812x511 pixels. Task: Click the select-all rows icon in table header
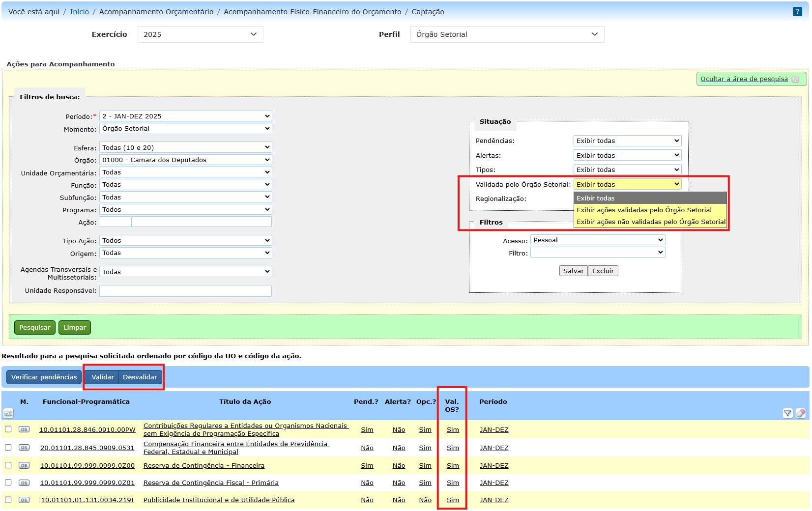click(8, 413)
